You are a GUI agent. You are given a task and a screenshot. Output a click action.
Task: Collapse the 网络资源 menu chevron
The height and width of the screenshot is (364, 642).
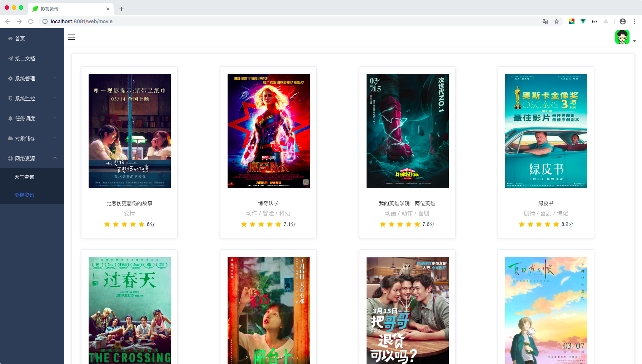(55, 158)
